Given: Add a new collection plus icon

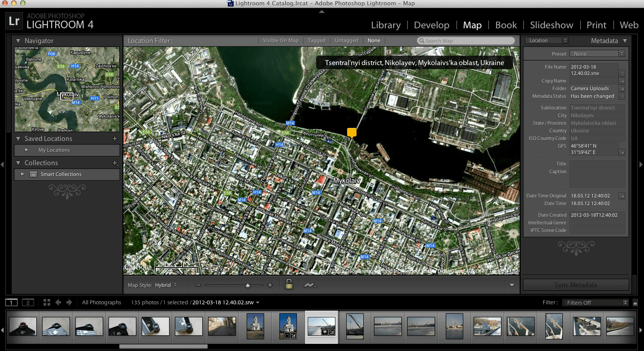Looking at the screenshot, I should (x=115, y=163).
